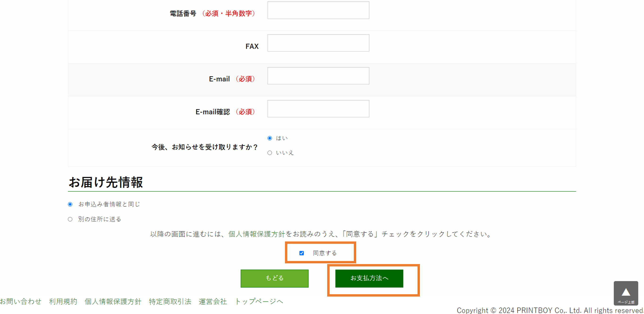Click the ページ上部 scroll-to-top arrow icon
This screenshot has height=314, width=644.
point(626,292)
